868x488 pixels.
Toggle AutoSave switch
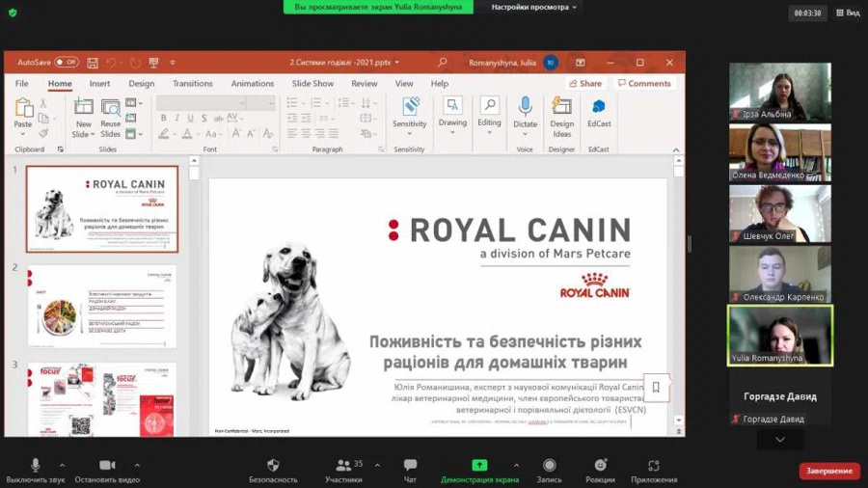tap(67, 63)
